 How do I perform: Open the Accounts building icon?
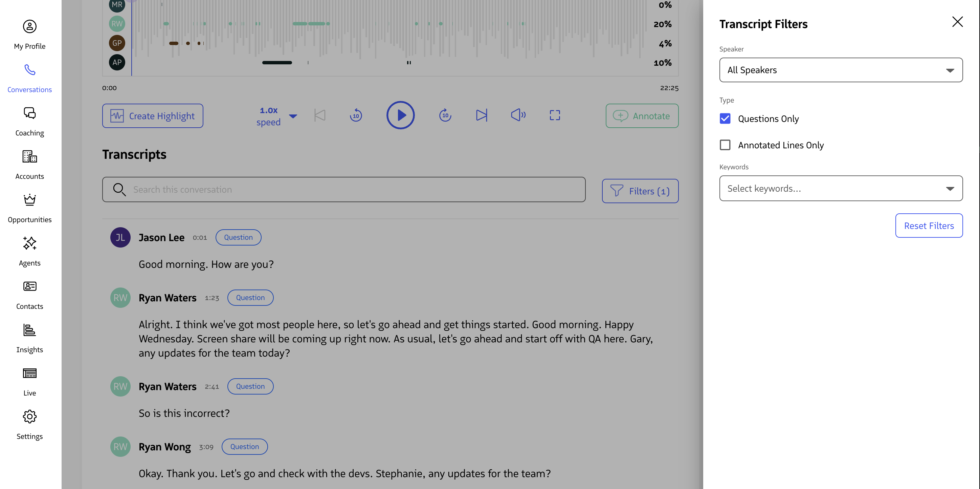click(x=30, y=156)
